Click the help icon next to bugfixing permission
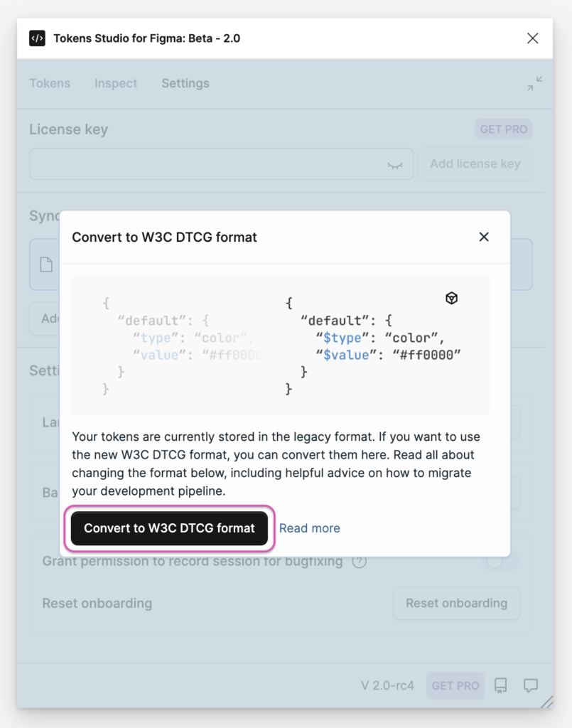The height and width of the screenshot is (728, 572). click(x=359, y=562)
